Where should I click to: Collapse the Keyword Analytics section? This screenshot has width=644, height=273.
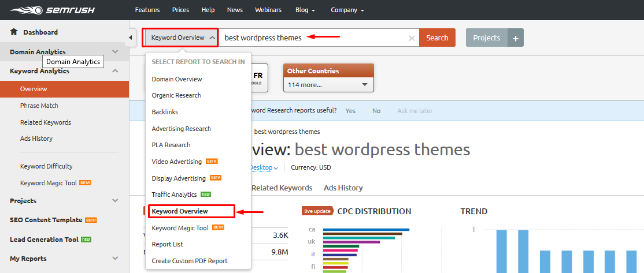116,71
